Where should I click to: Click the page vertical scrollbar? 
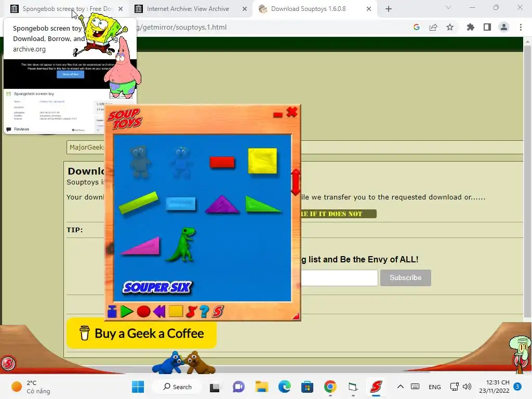[527, 182]
